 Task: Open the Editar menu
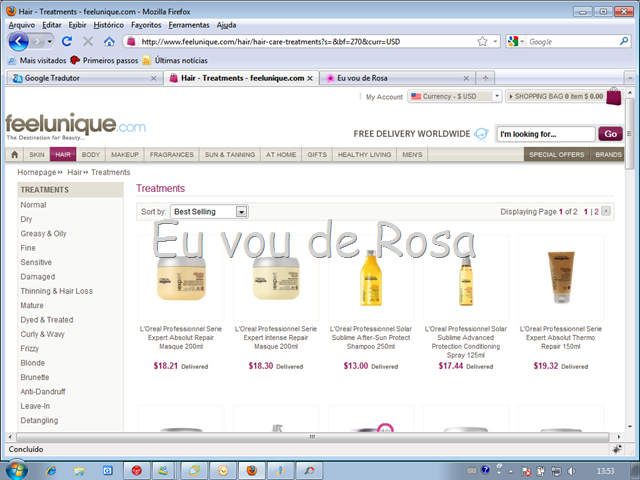[51, 25]
